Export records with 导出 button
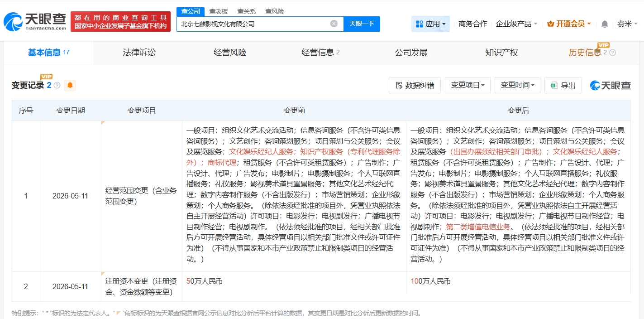 tap(563, 85)
